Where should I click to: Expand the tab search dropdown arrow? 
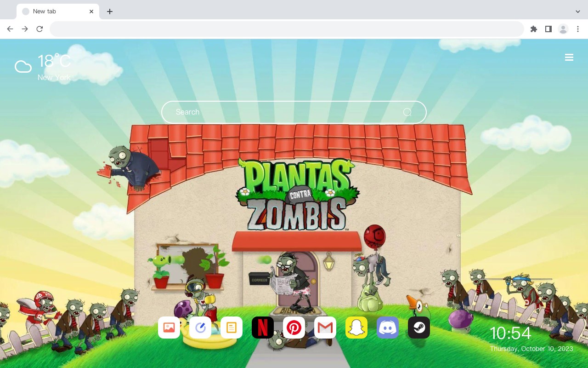pyautogui.click(x=578, y=11)
